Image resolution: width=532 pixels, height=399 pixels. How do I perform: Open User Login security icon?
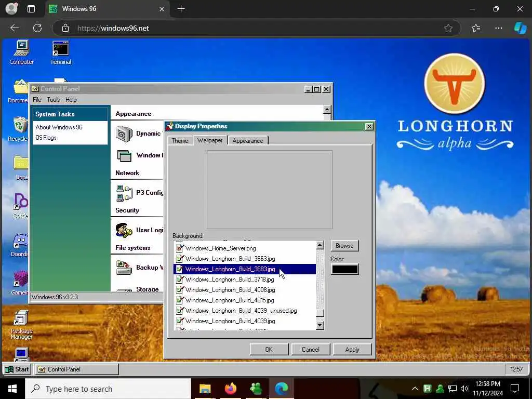pyautogui.click(x=124, y=230)
